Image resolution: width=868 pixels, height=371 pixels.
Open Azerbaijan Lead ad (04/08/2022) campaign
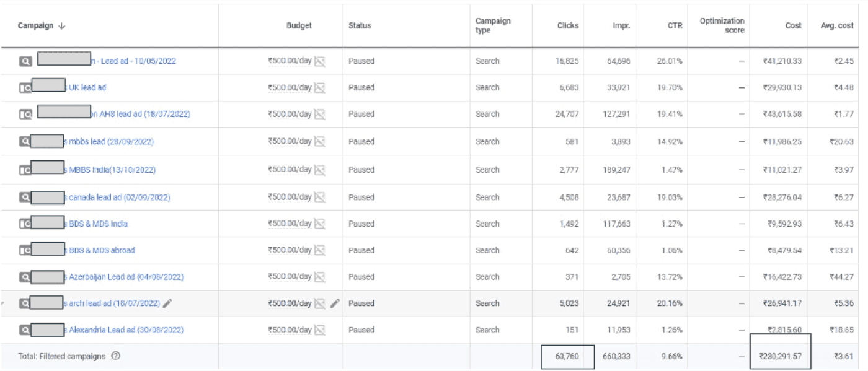click(x=126, y=277)
